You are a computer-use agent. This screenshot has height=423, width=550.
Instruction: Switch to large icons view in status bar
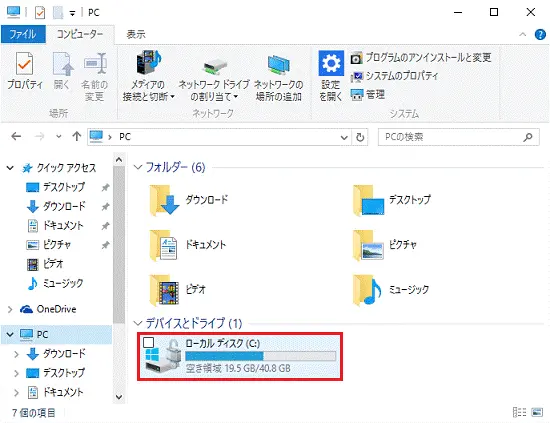537,412
